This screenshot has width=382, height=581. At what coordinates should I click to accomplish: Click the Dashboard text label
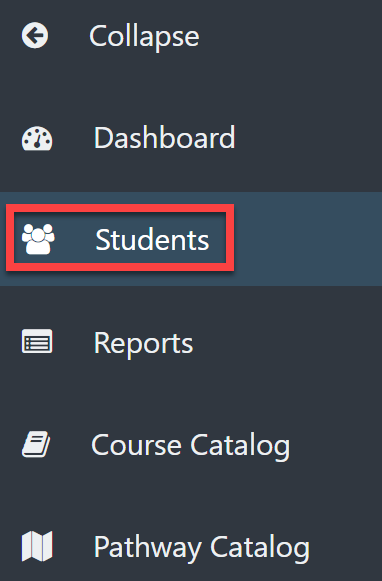pos(165,138)
